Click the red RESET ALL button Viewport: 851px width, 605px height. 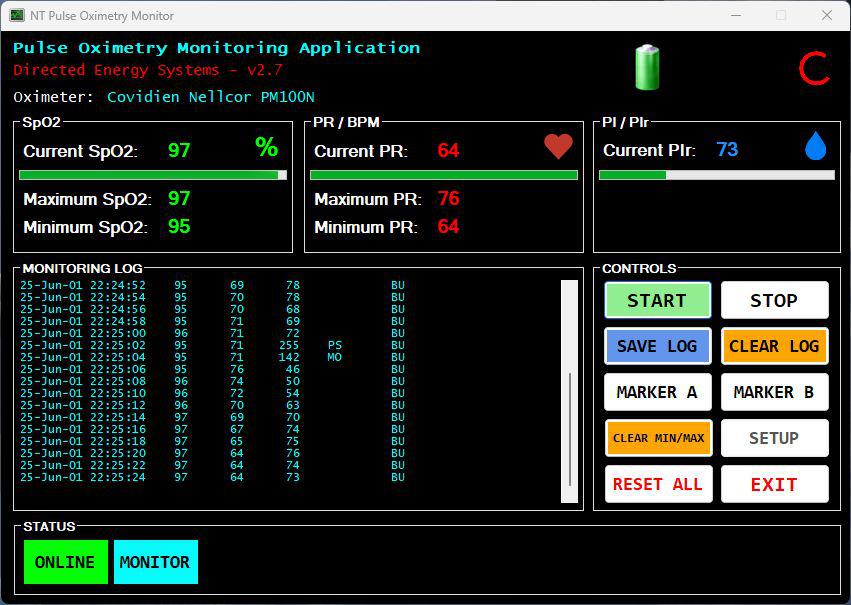(657, 484)
